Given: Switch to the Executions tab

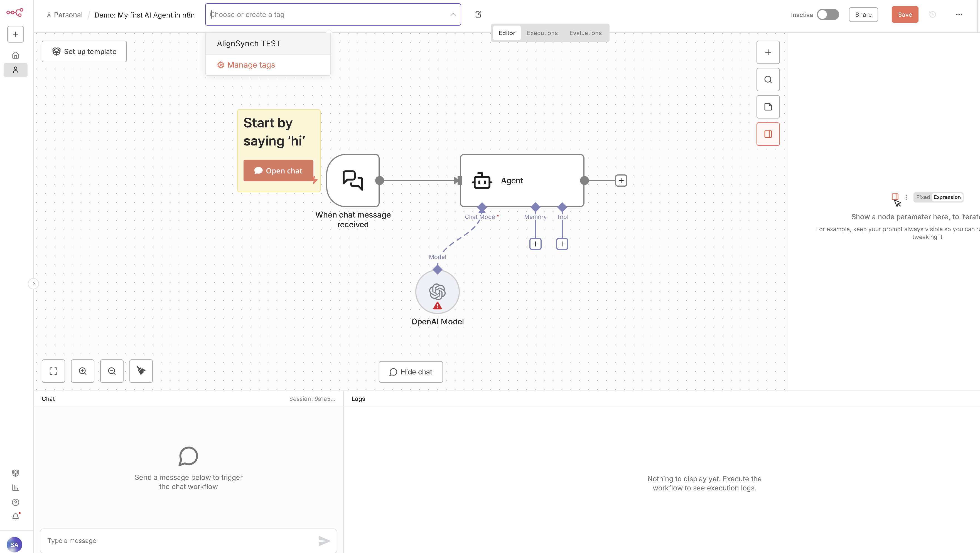Looking at the screenshot, I should tap(542, 33).
